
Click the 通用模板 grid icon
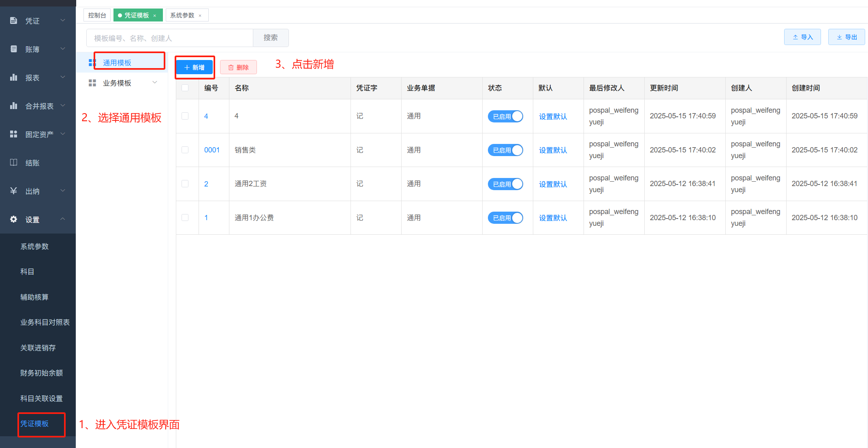(x=92, y=62)
